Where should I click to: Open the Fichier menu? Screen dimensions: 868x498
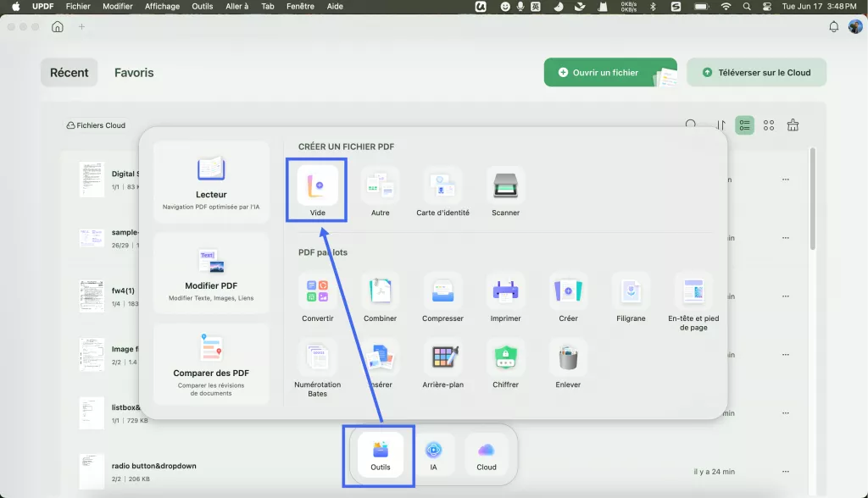[78, 7]
